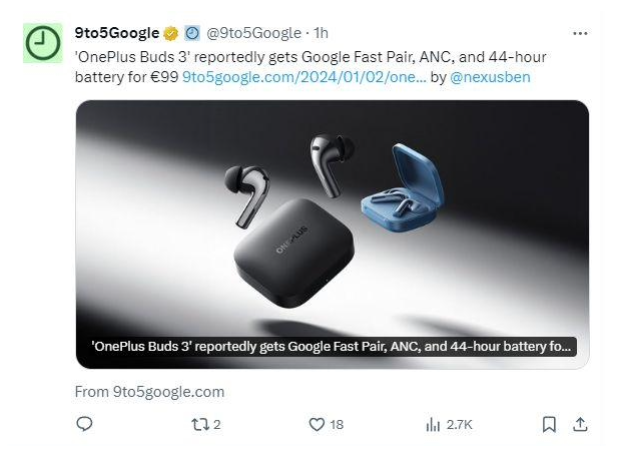Open the three-dot more options menu
This screenshot has height=461, width=635.
pos(580,33)
